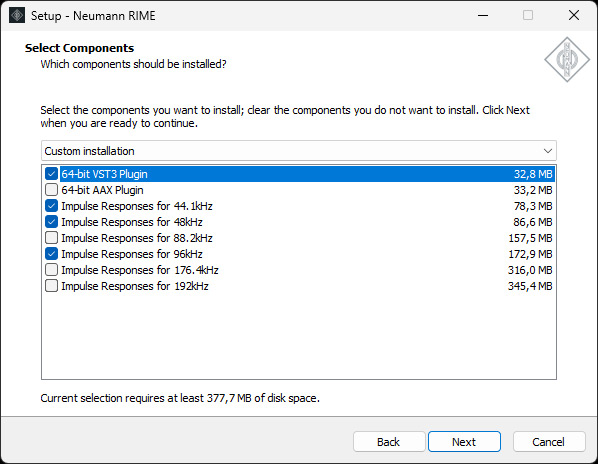Screen dimensions: 598x464
Task: Click the Neumann RIME setup title bar icon
Action: tap(17, 15)
